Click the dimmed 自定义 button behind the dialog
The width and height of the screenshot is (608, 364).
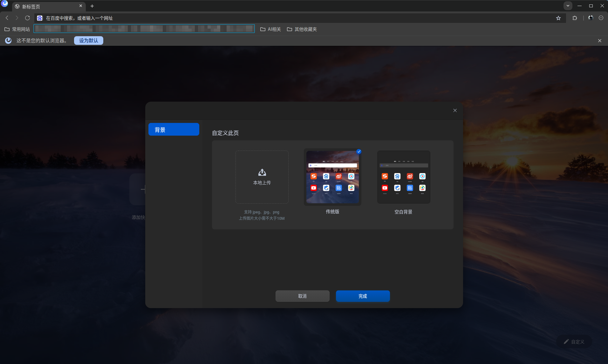click(574, 342)
